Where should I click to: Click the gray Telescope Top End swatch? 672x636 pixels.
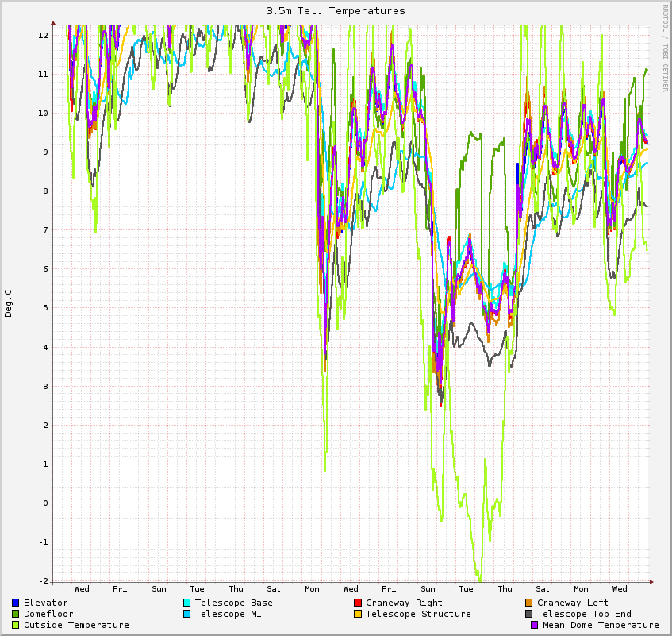(529, 614)
